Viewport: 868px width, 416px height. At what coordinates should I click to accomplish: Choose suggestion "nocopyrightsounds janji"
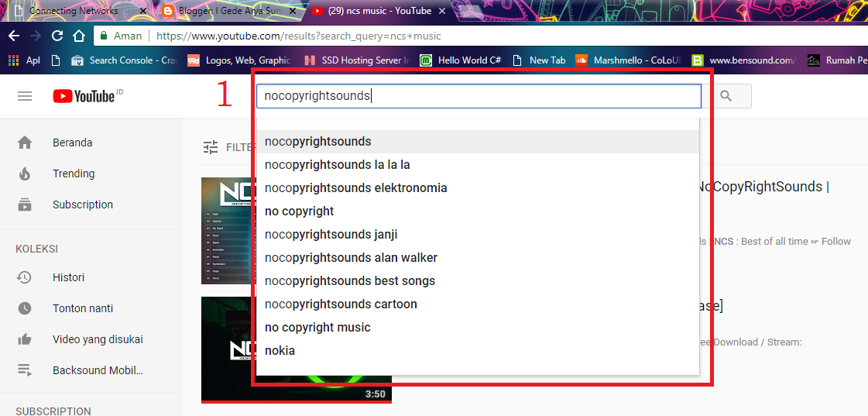478,235
